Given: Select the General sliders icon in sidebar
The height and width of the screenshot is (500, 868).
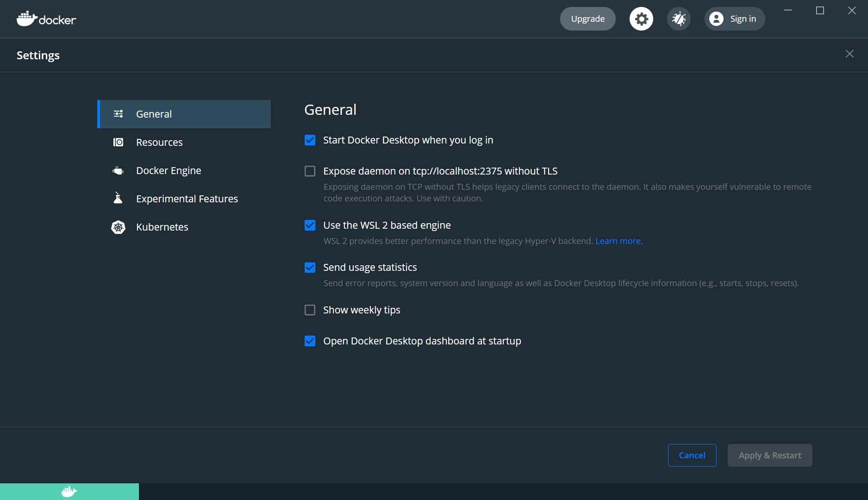Looking at the screenshot, I should coord(119,114).
